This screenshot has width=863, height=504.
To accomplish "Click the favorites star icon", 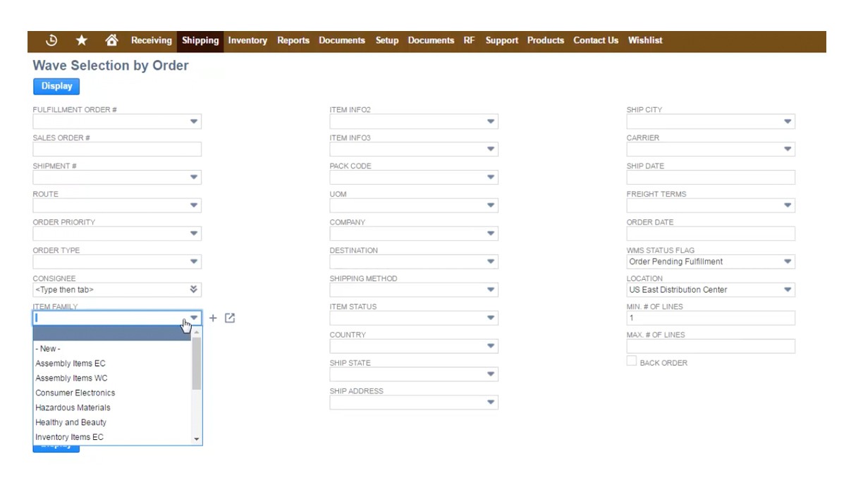I will point(81,40).
